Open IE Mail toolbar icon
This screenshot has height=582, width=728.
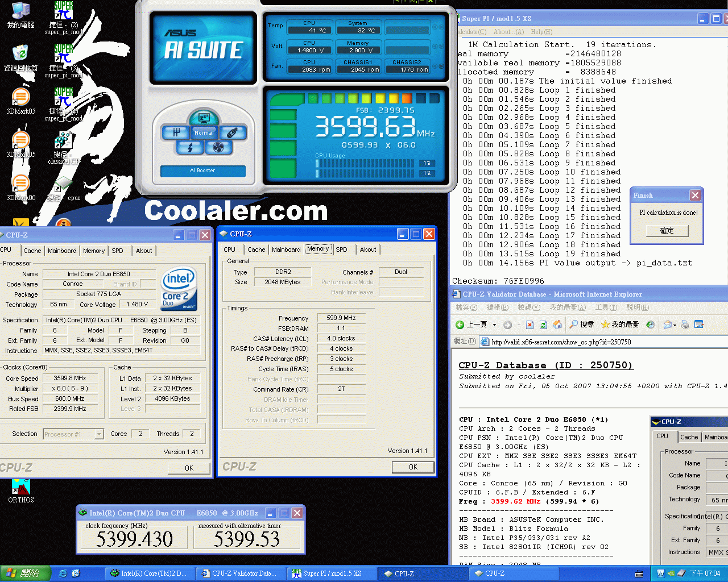(667, 325)
